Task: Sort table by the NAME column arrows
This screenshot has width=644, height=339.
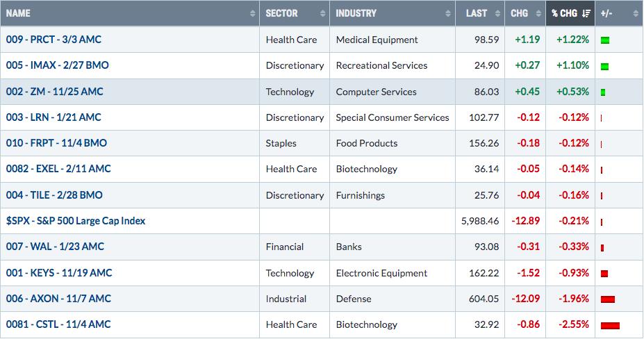Action: pyautogui.click(x=253, y=14)
